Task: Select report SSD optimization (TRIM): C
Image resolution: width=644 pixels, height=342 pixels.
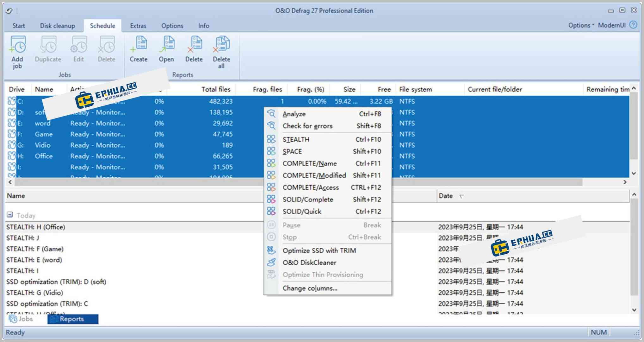Action: click(47, 303)
